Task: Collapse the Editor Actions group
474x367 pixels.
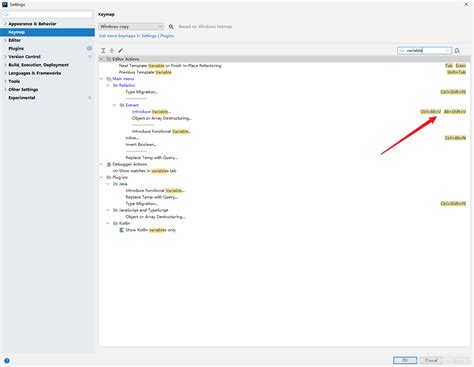Action: click(x=101, y=59)
